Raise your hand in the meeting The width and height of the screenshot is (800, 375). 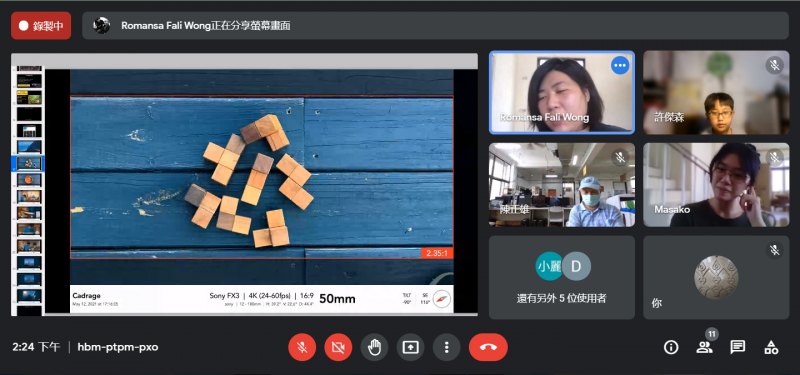[374, 347]
